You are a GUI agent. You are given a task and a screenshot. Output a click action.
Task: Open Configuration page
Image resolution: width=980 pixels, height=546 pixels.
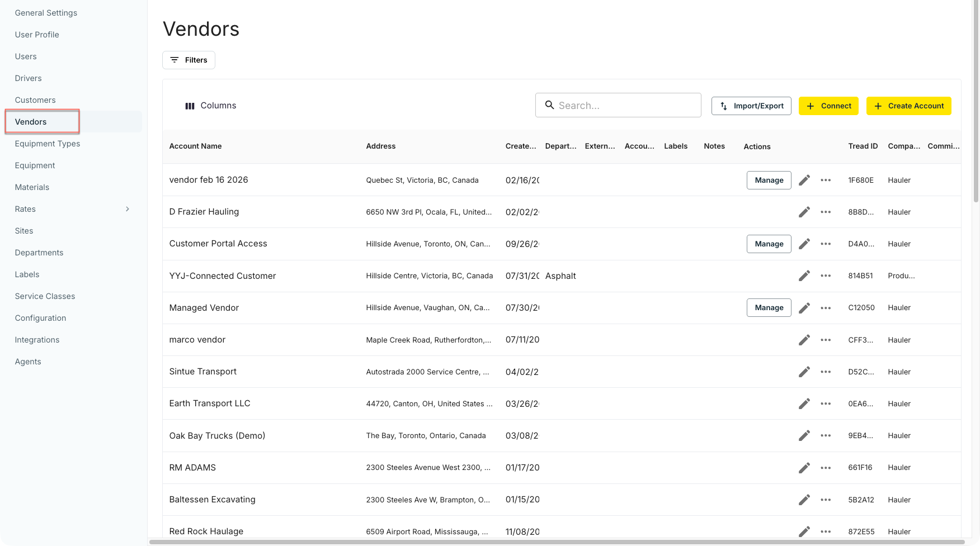coord(40,318)
